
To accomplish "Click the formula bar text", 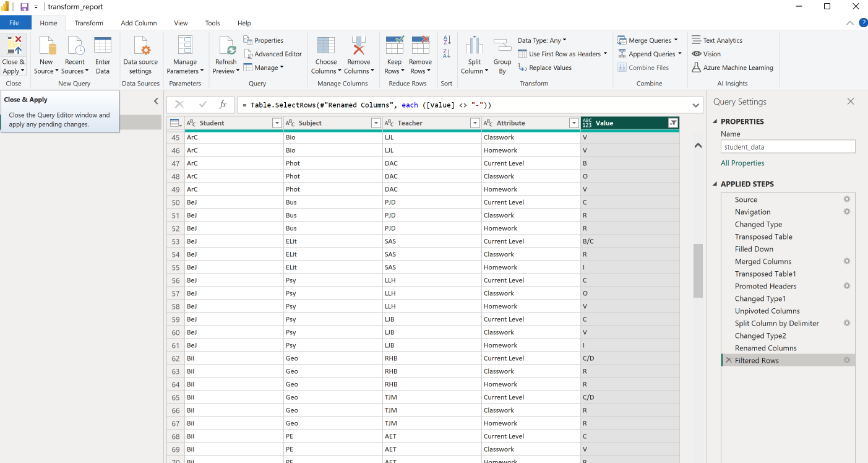I will pos(367,105).
